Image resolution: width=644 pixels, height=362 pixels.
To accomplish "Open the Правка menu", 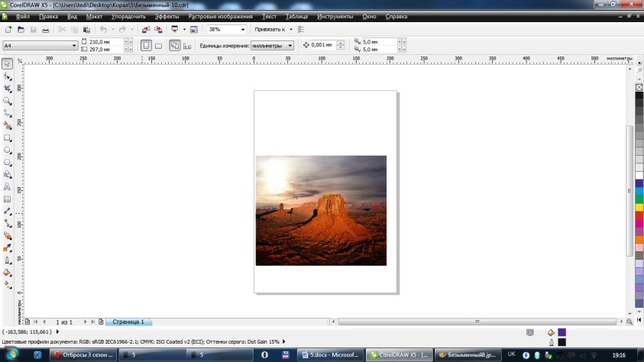I will pyautogui.click(x=48, y=16).
